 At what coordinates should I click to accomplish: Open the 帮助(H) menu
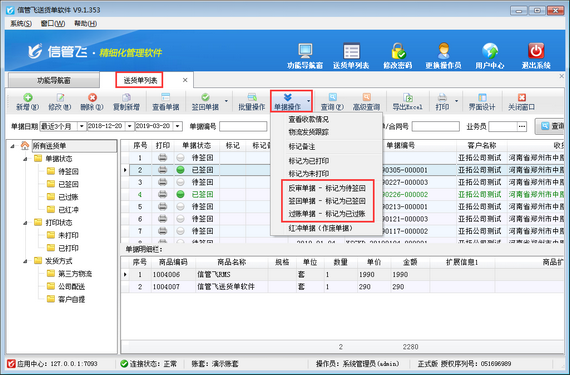85,24
